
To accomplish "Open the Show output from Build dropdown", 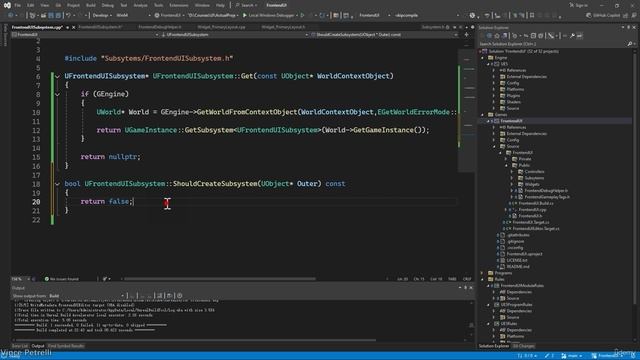I will [87, 296].
